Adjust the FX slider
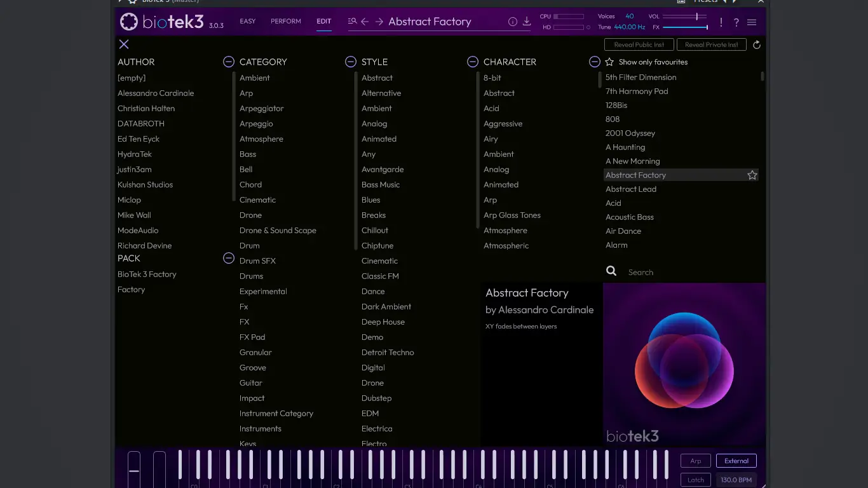 (685, 27)
